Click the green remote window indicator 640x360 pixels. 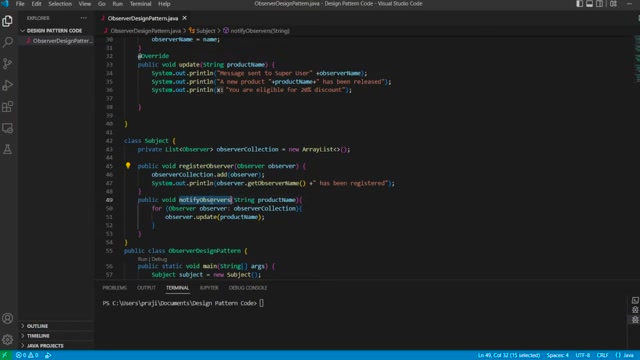coord(5,355)
